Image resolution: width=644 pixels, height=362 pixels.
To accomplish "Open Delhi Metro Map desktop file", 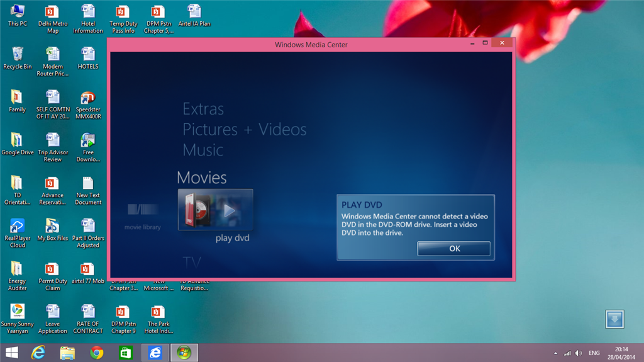I will 53,19.
